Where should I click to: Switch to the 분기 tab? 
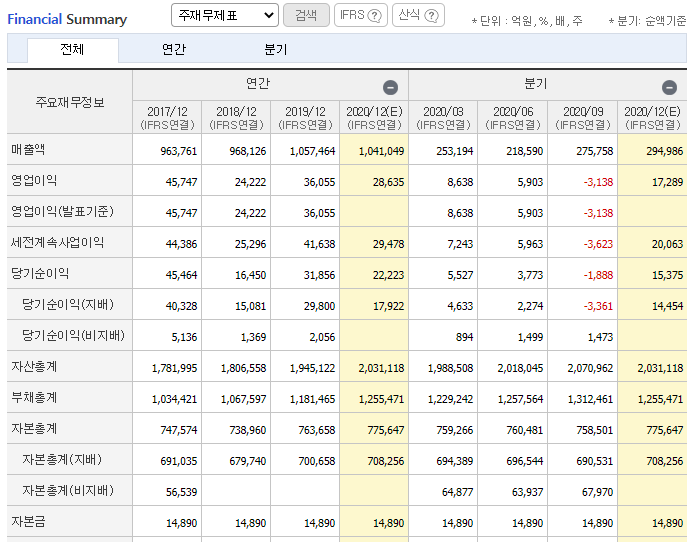275,49
